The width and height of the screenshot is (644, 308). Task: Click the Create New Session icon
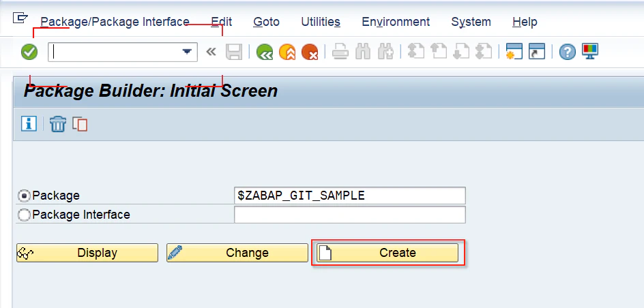pyautogui.click(x=514, y=52)
